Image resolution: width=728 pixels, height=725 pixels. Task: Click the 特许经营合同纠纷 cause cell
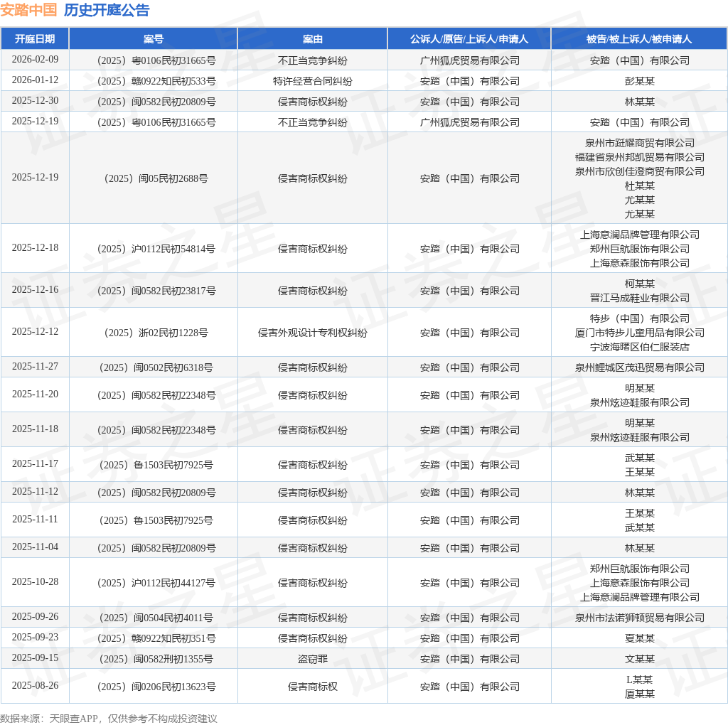(x=313, y=81)
